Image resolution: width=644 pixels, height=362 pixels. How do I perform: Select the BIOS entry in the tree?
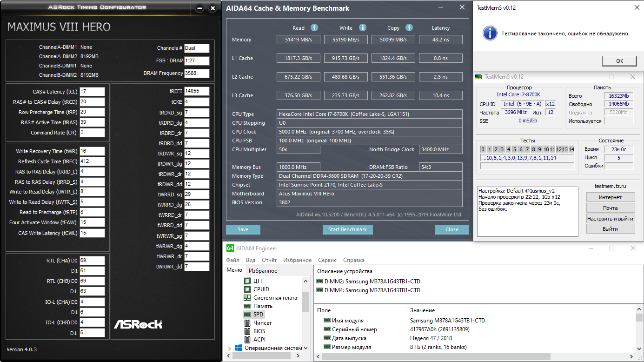(x=255, y=331)
